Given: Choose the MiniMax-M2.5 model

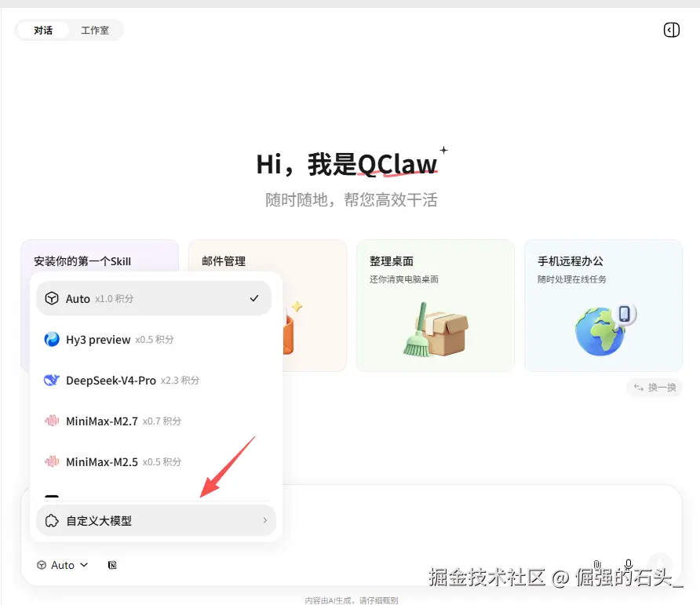Looking at the screenshot, I should pyautogui.click(x=154, y=461).
